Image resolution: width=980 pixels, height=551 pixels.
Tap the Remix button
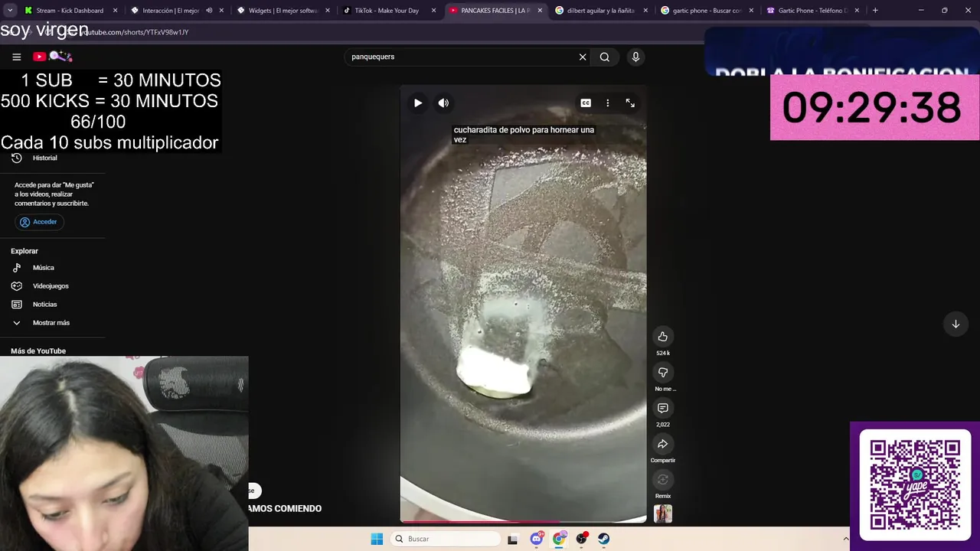[663, 480]
